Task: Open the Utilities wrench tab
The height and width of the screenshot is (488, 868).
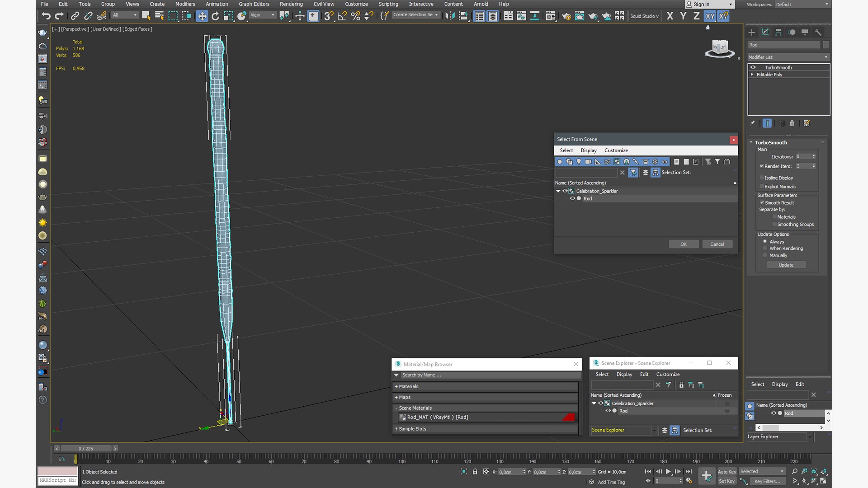Action: [x=818, y=32]
